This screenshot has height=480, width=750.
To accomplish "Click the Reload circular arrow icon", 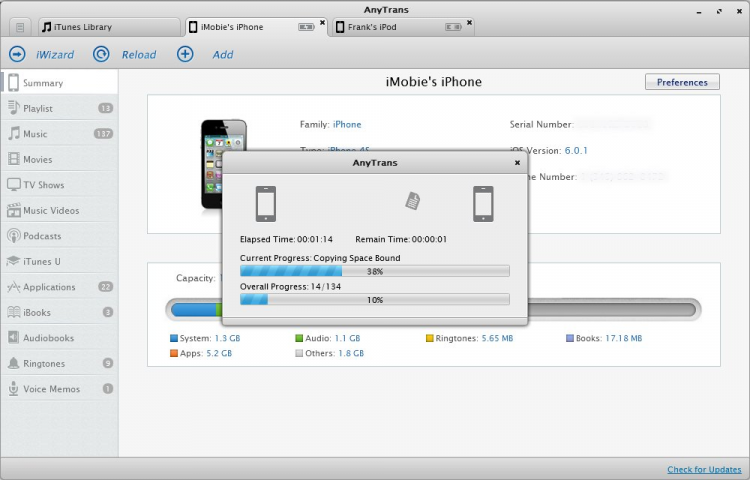I will click(101, 54).
